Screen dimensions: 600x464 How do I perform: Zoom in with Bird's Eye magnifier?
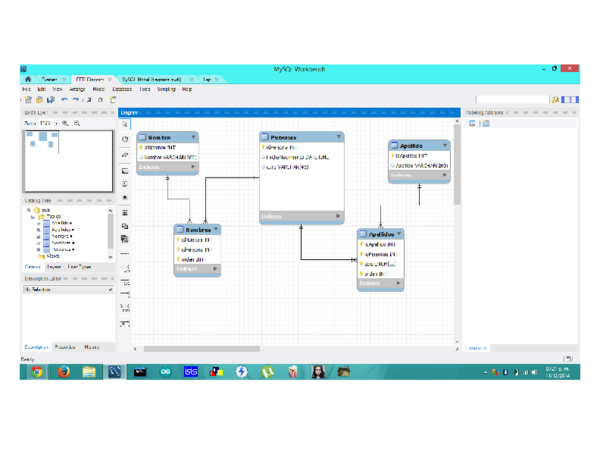[65, 123]
